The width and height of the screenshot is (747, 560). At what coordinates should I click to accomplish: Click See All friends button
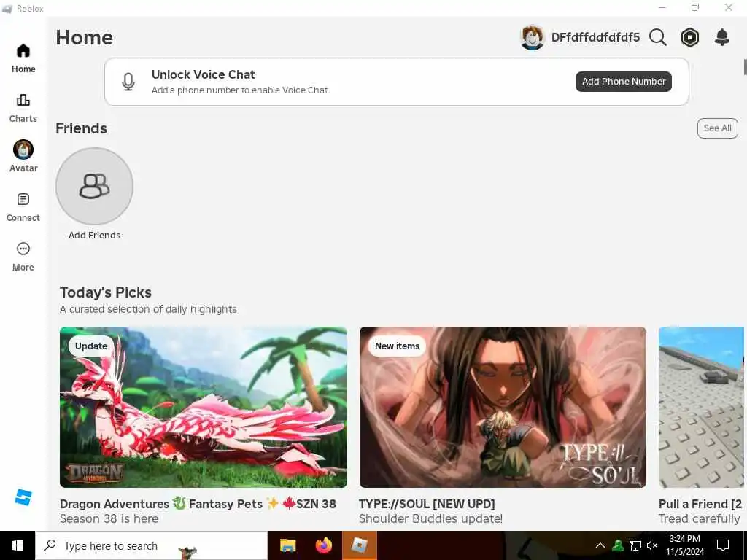(x=718, y=128)
